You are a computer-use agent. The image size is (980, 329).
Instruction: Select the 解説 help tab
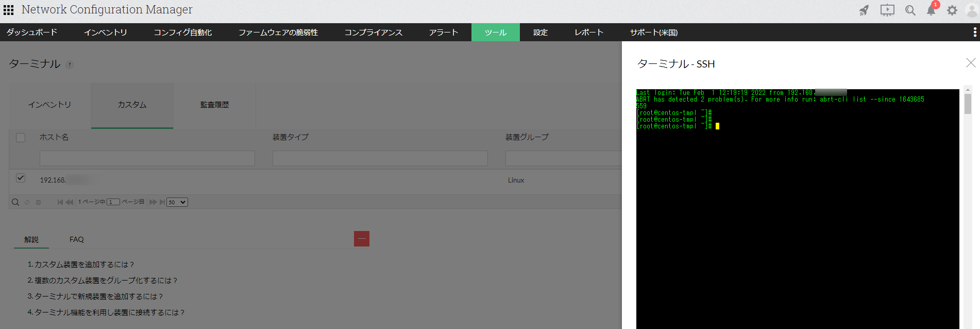tap(31, 240)
